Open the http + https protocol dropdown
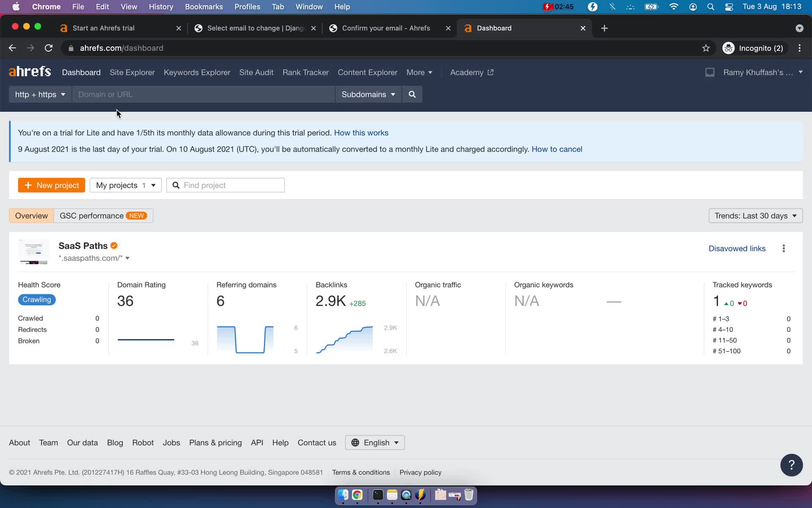The height and width of the screenshot is (508, 812). pyautogui.click(x=40, y=94)
